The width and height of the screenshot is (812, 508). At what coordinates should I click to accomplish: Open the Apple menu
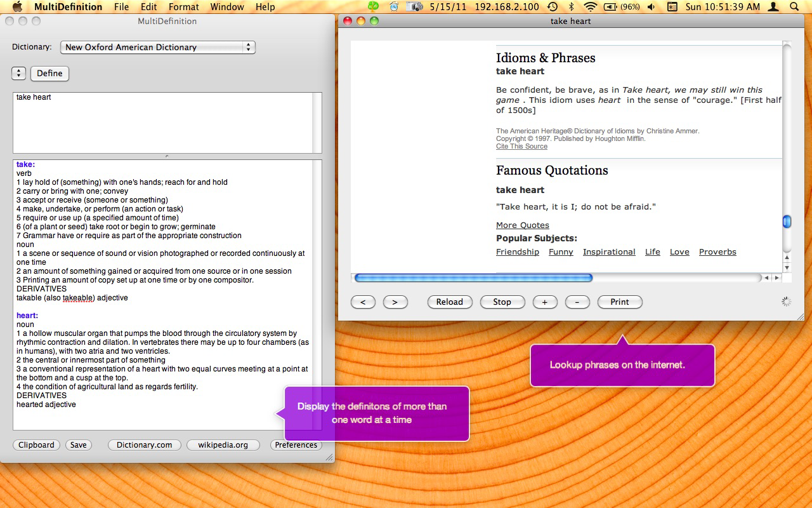(17, 7)
